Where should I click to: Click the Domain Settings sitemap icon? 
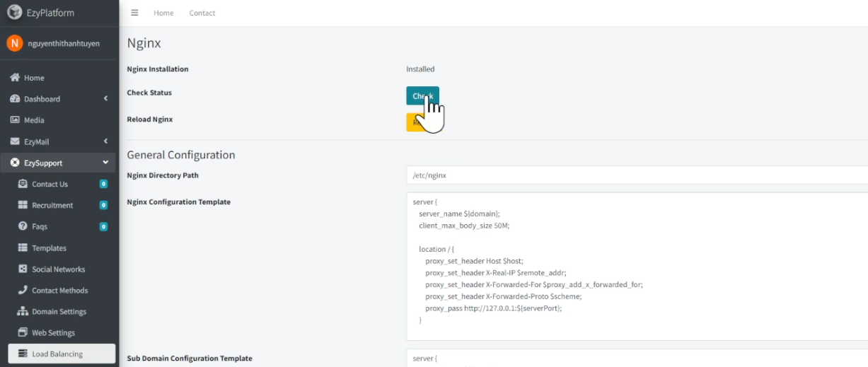(22, 312)
